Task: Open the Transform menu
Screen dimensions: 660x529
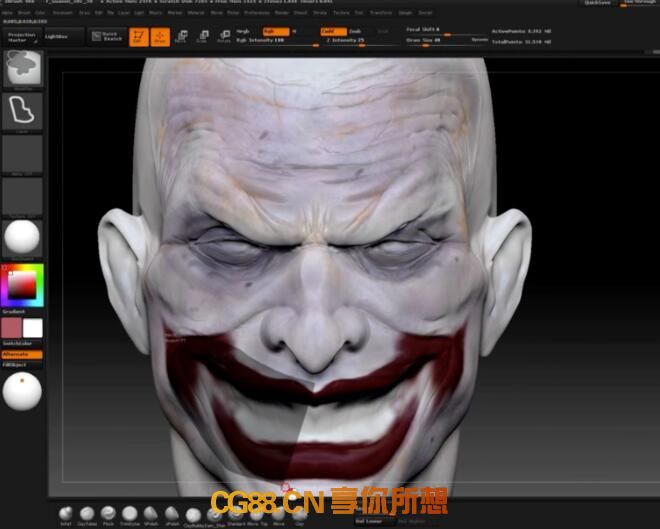Action: coord(381,13)
